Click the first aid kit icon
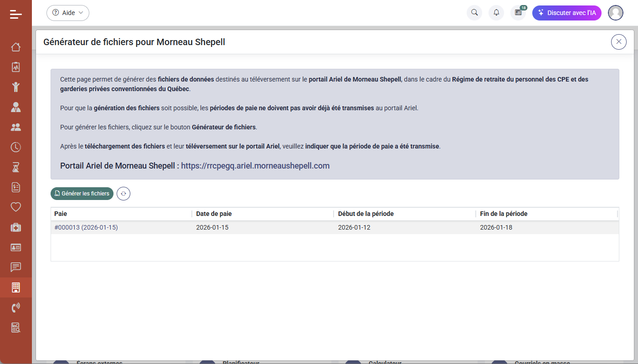 (x=15, y=227)
